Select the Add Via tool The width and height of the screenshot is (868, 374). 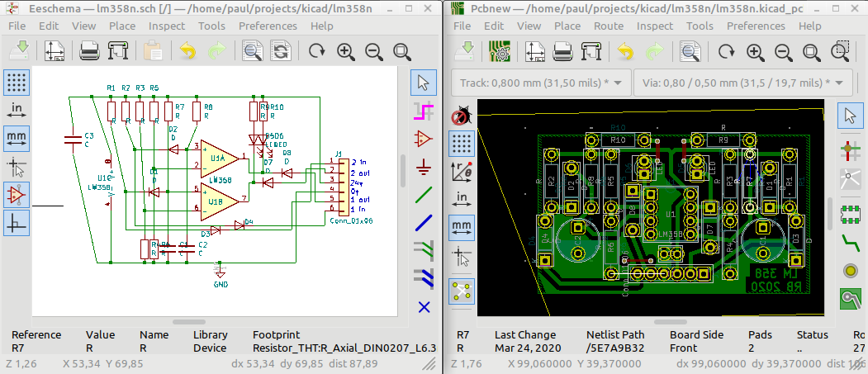[850, 270]
